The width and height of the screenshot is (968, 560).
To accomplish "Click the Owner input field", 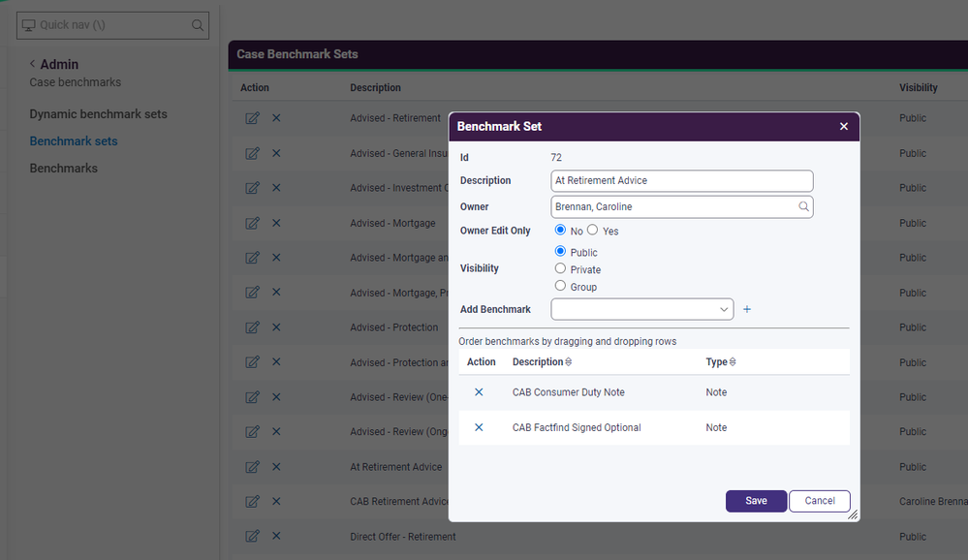I will pyautogui.click(x=681, y=206).
